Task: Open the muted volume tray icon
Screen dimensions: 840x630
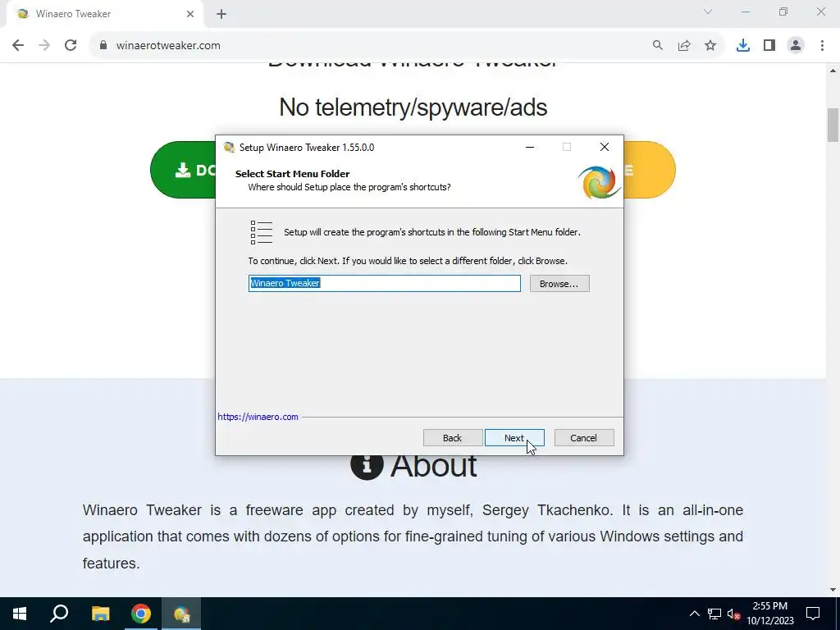Action: (733, 614)
